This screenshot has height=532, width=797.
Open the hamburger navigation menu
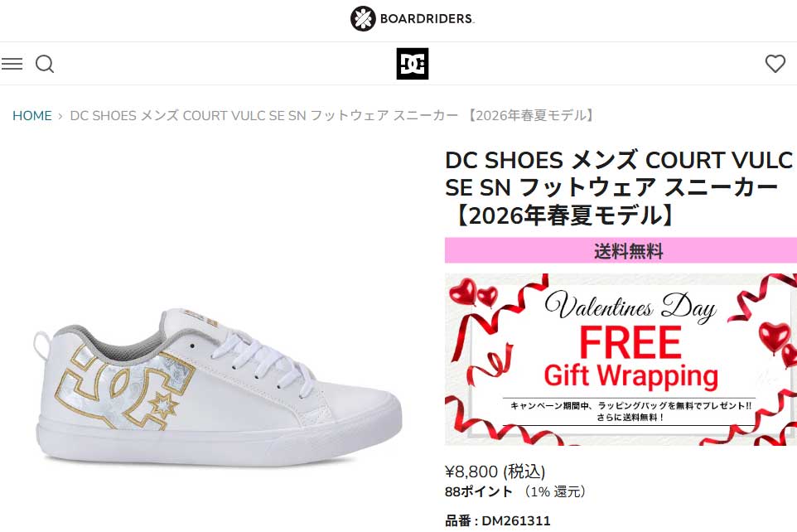(12, 64)
